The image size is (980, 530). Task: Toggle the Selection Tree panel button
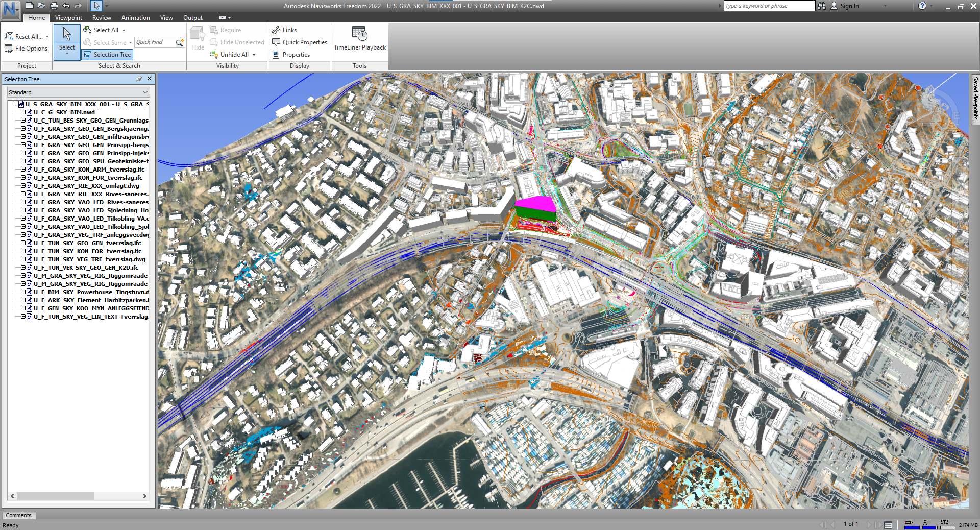coord(107,55)
